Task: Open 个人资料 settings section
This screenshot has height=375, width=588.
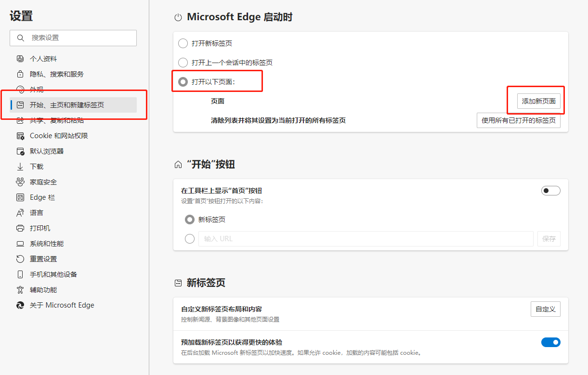Action: coord(73,59)
